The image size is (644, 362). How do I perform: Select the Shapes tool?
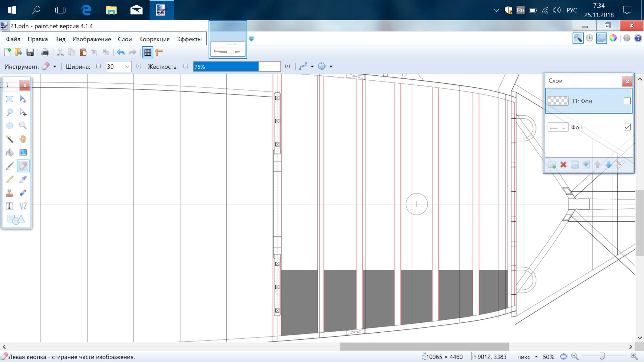coord(16,220)
